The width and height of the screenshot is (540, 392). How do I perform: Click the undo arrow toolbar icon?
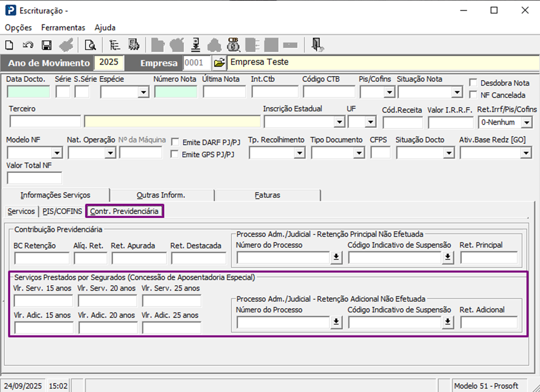pos(28,45)
